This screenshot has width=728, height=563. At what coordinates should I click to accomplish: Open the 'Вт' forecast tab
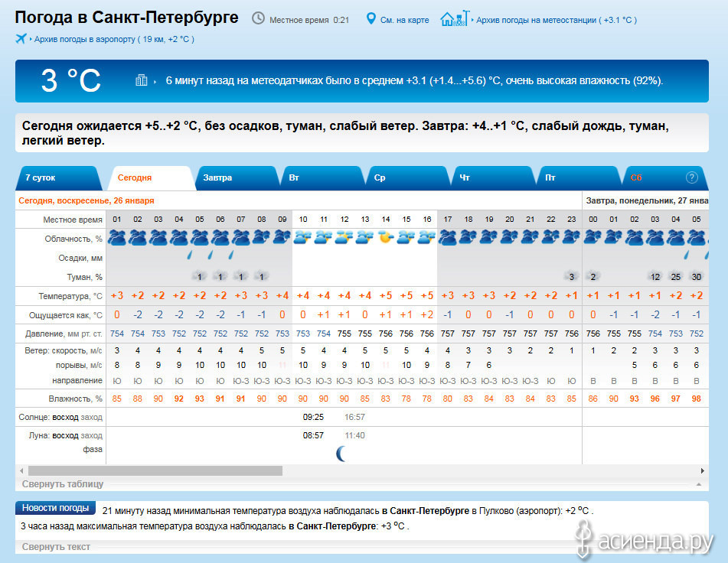(x=323, y=177)
